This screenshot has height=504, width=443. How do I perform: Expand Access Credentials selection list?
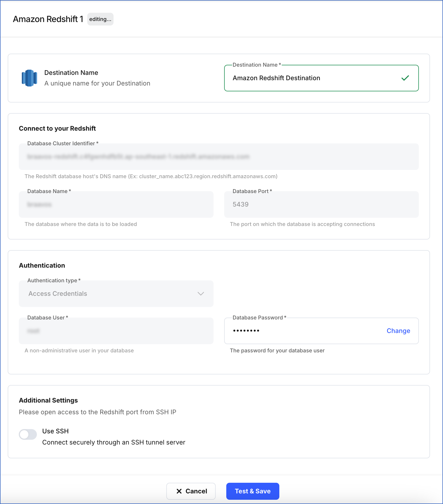116,294
